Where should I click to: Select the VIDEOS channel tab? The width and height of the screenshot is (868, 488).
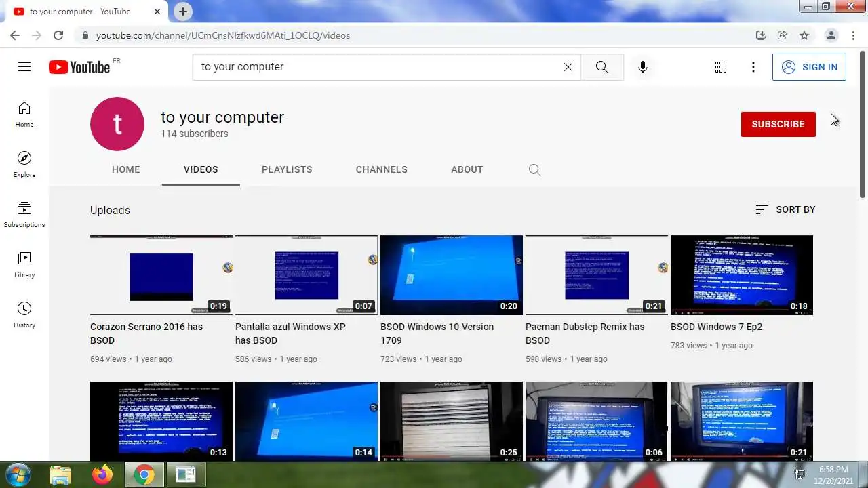[201, 169]
